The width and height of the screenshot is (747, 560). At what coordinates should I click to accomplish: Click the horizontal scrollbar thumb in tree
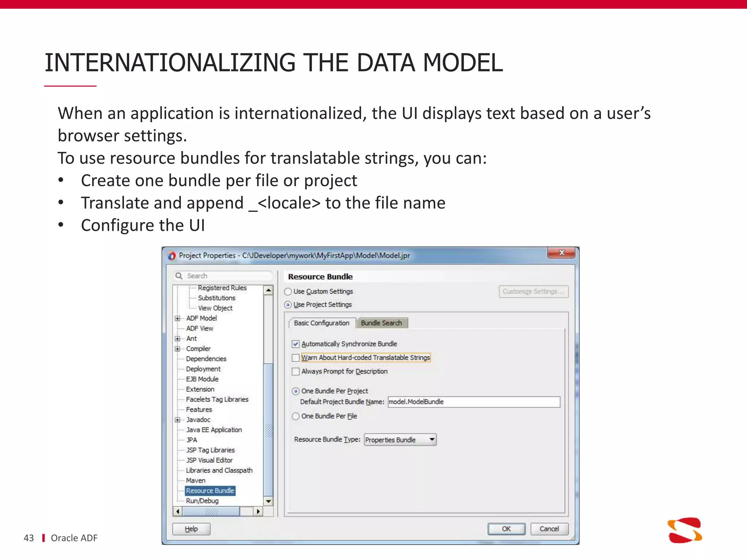coord(211,512)
